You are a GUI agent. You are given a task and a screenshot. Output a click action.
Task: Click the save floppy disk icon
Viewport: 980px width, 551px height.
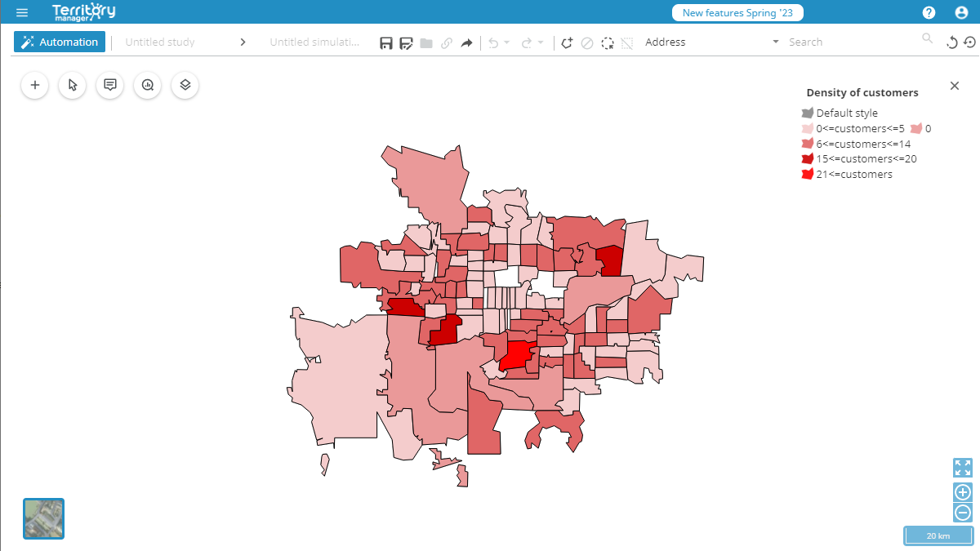tap(386, 42)
